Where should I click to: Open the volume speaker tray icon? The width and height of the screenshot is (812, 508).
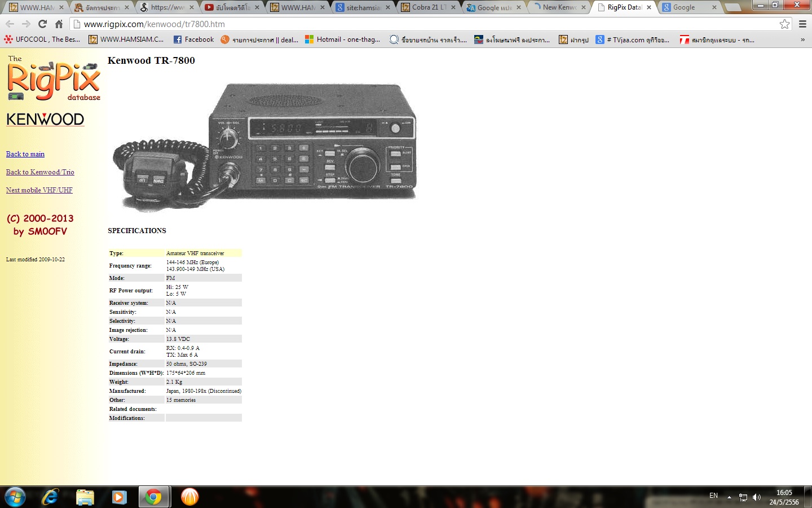757,497
